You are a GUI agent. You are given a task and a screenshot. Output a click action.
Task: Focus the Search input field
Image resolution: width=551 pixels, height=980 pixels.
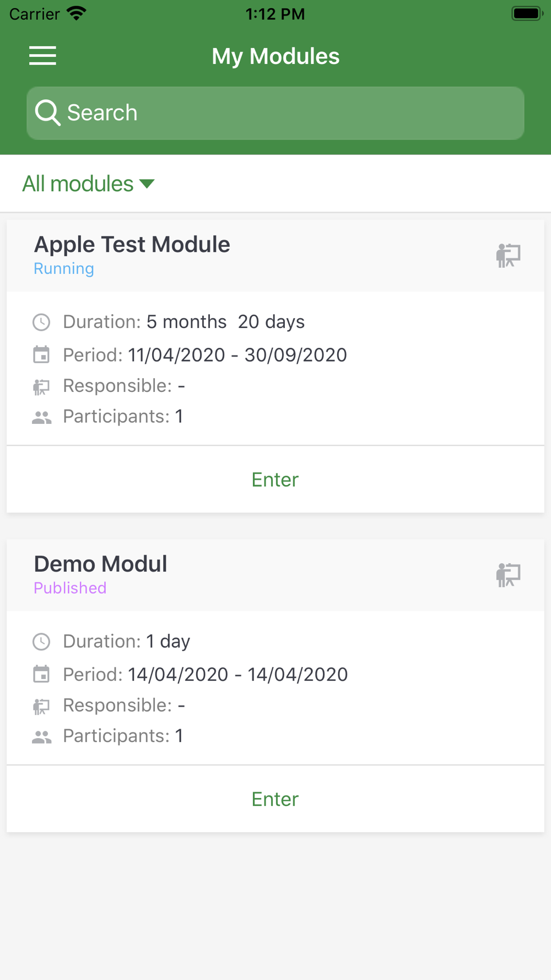[292, 113]
